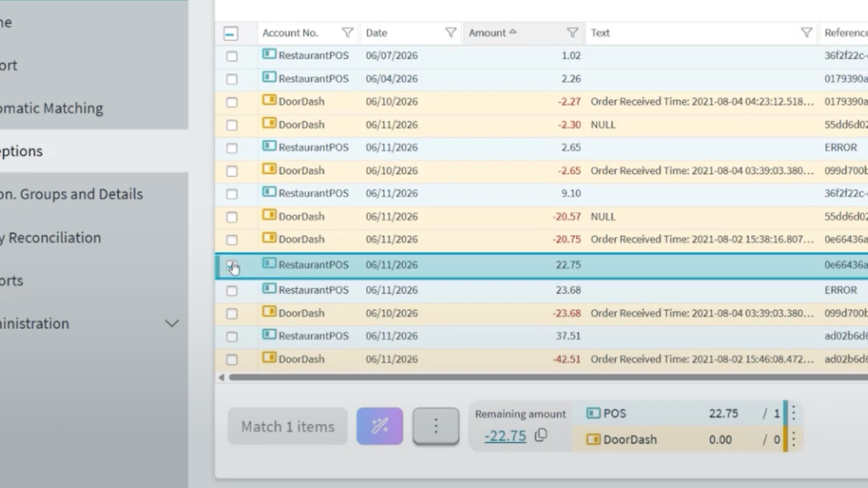The image size is (868, 488).
Task: Click the RestaurantPOS icon in 37.51 row
Action: [269, 335]
